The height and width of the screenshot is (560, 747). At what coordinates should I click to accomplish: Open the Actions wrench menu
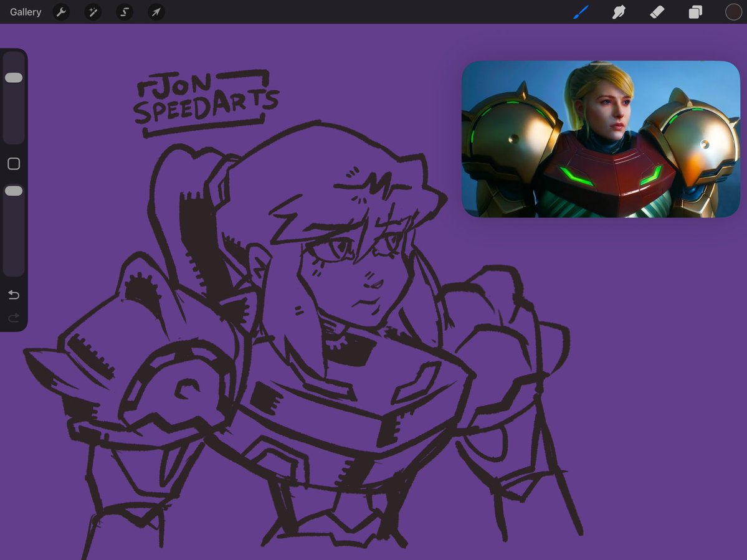pos(61,12)
